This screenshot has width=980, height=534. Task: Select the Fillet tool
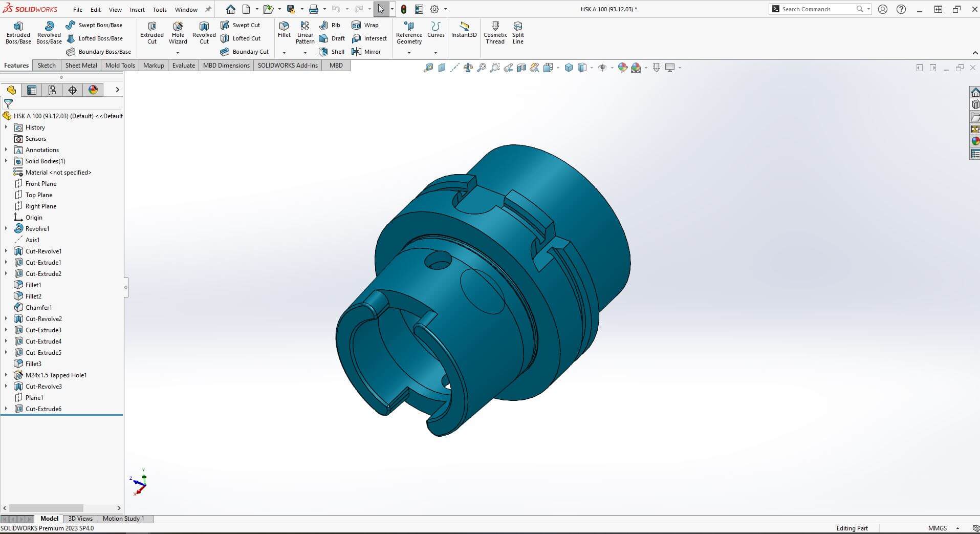(284, 30)
